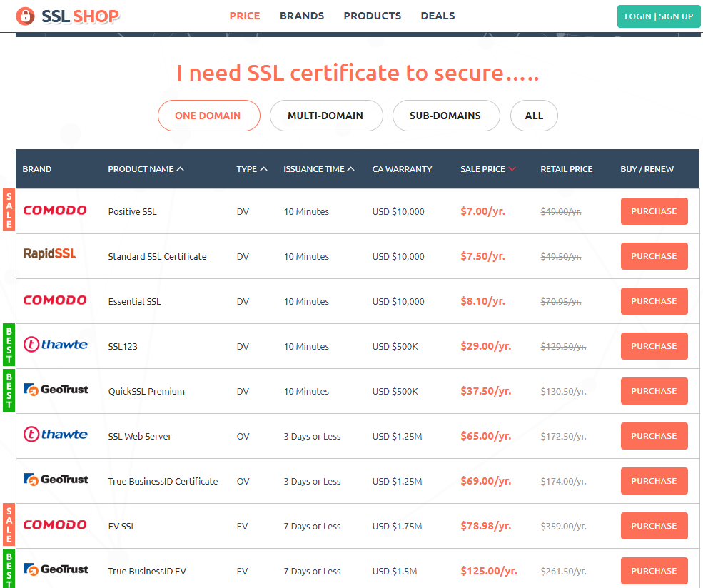Click the SSL123 product name

click(x=123, y=346)
